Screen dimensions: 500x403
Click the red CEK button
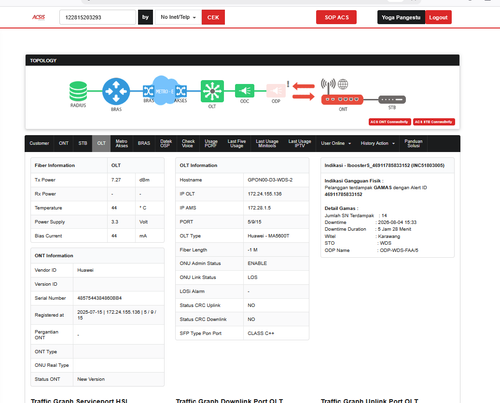click(213, 17)
